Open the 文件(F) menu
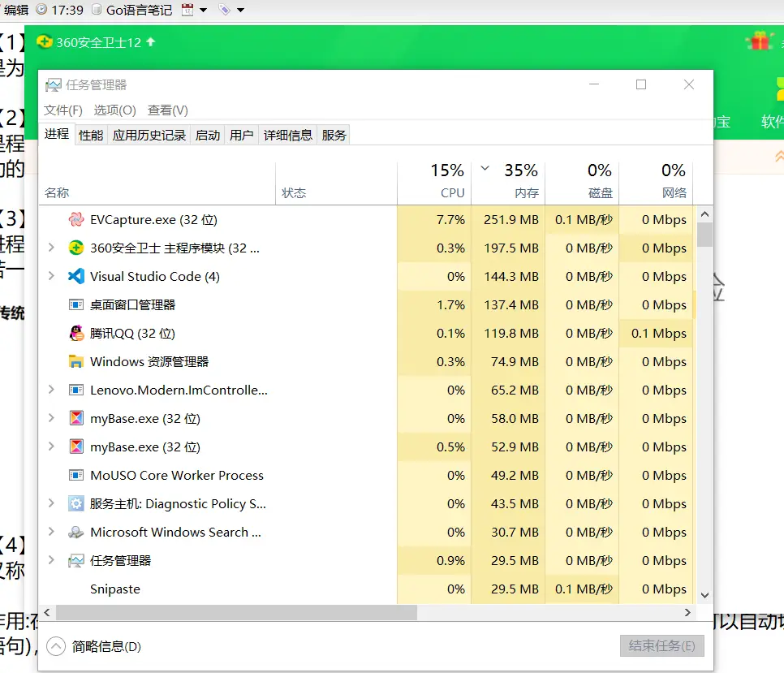This screenshot has width=784, height=673. coord(63,110)
